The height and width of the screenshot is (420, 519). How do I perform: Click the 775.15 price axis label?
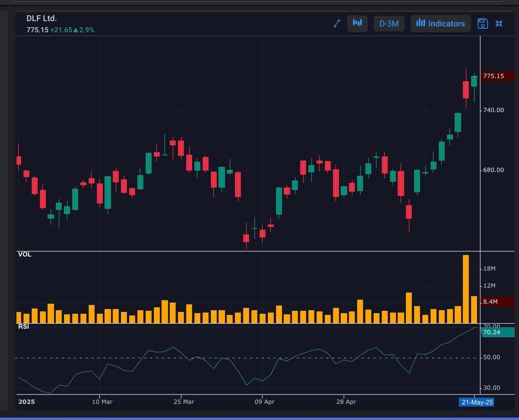[x=498, y=76]
